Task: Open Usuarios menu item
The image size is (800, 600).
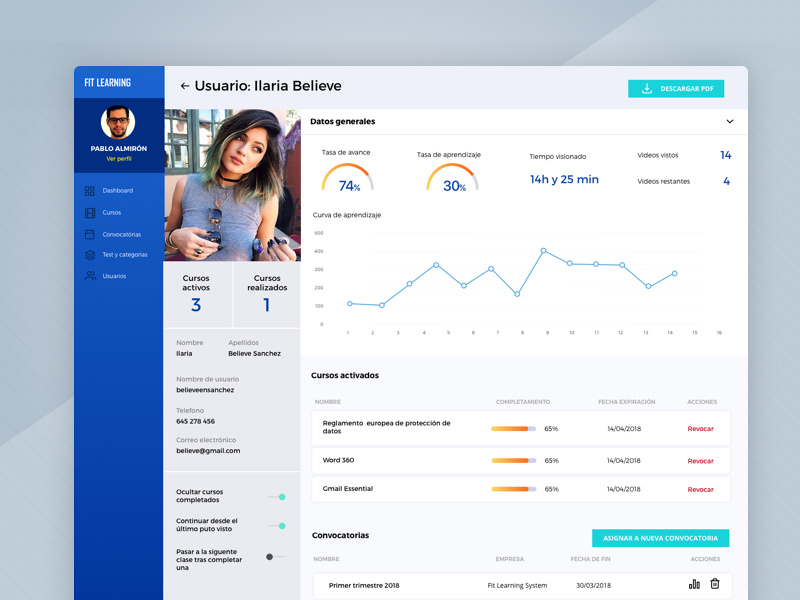Action: [x=114, y=276]
